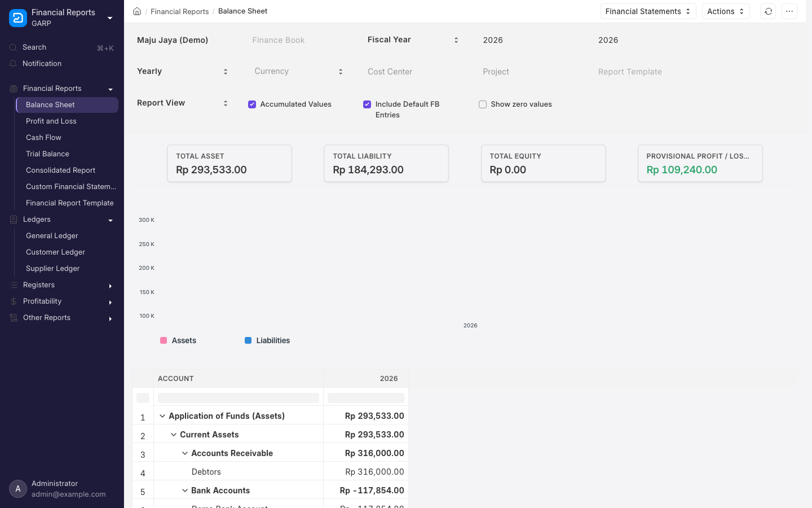Collapse the Current Assets tree row
The image size is (812, 508).
[174, 435]
